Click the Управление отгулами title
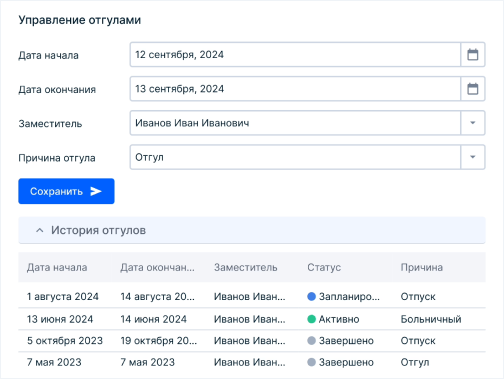This screenshot has width=504, height=379. (x=80, y=20)
